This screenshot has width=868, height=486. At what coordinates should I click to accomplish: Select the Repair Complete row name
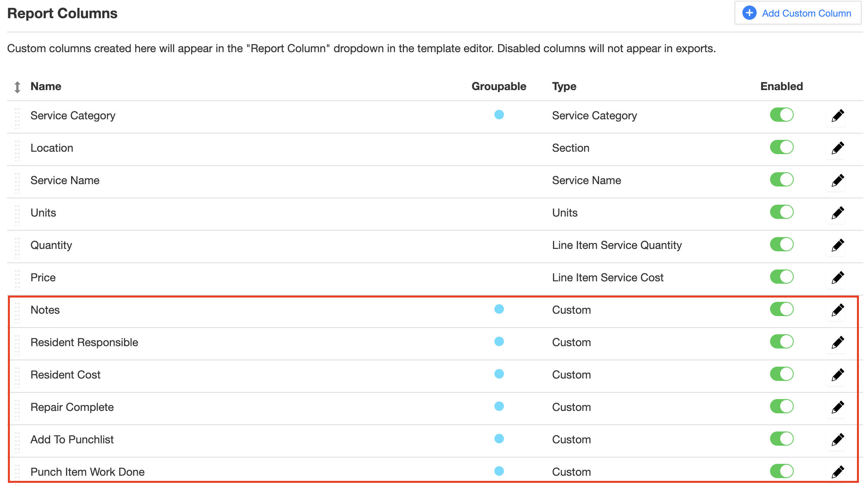click(x=72, y=407)
